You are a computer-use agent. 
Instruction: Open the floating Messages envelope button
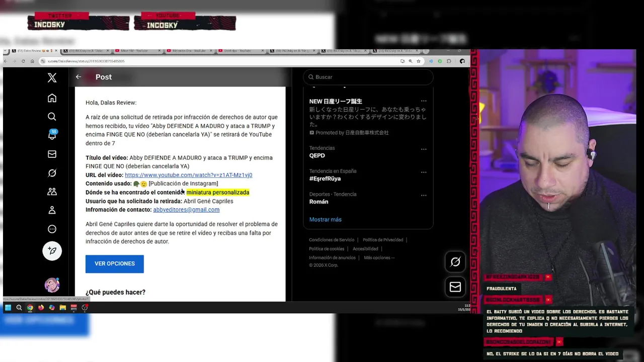455,287
